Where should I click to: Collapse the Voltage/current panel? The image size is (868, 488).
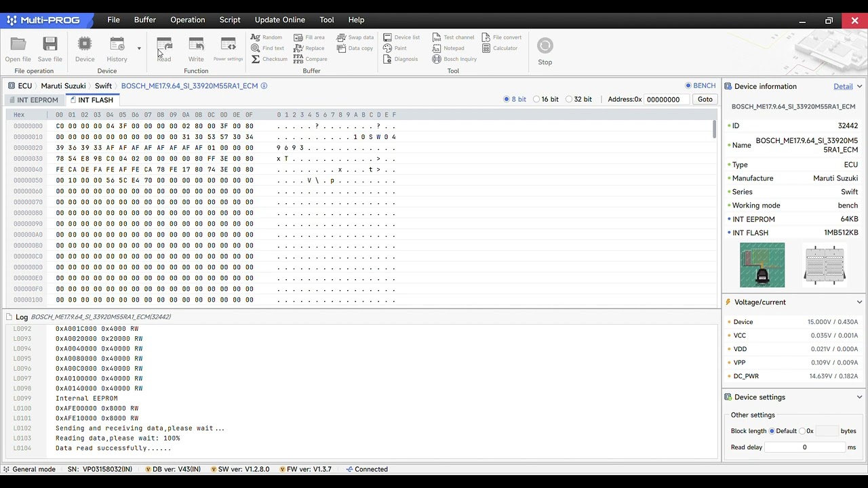click(x=859, y=302)
